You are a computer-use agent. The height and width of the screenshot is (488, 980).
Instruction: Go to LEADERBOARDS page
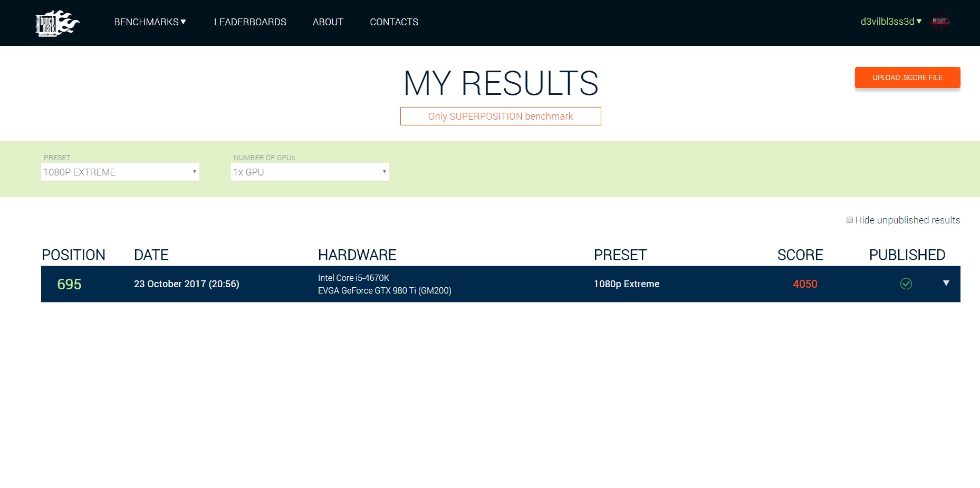tap(250, 22)
